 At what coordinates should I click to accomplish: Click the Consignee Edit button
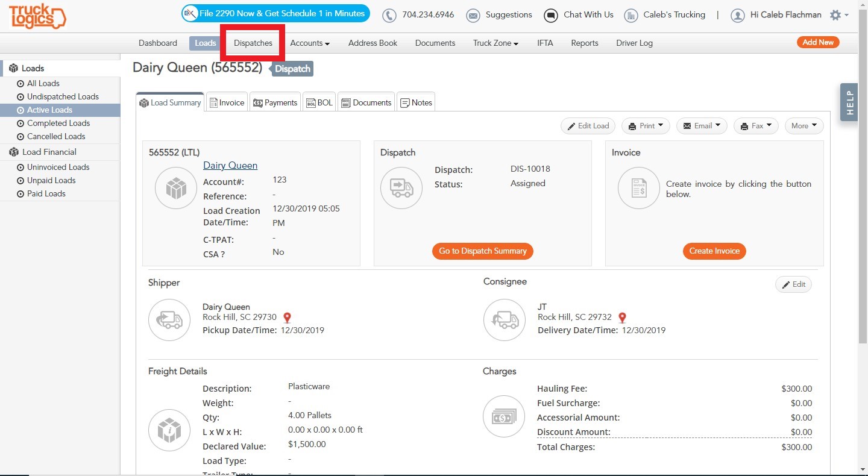[793, 284]
